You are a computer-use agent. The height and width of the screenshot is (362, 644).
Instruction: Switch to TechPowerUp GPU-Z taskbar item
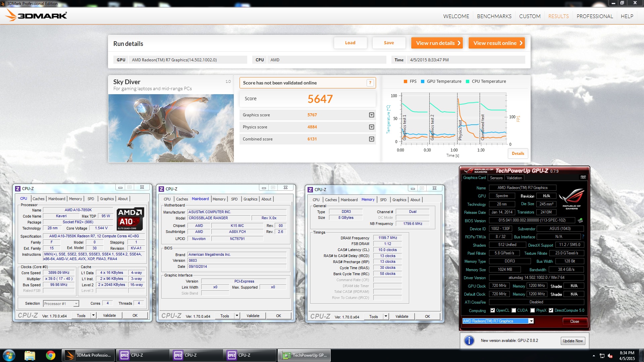pyautogui.click(x=304, y=355)
